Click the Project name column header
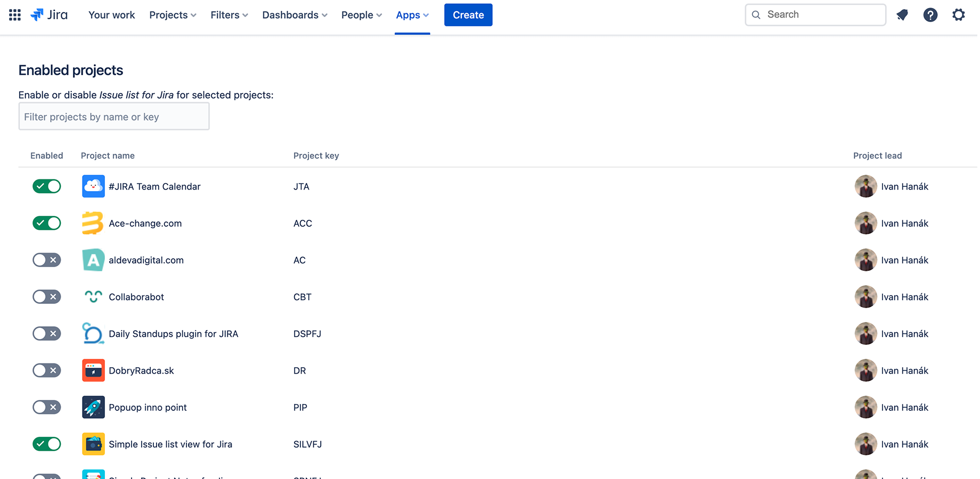This screenshot has height=479, width=980. (108, 155)
